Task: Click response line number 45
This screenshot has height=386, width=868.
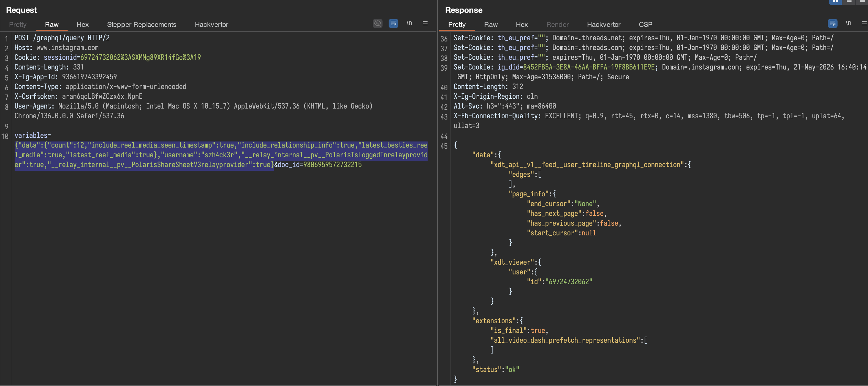Action: (444, 146)
